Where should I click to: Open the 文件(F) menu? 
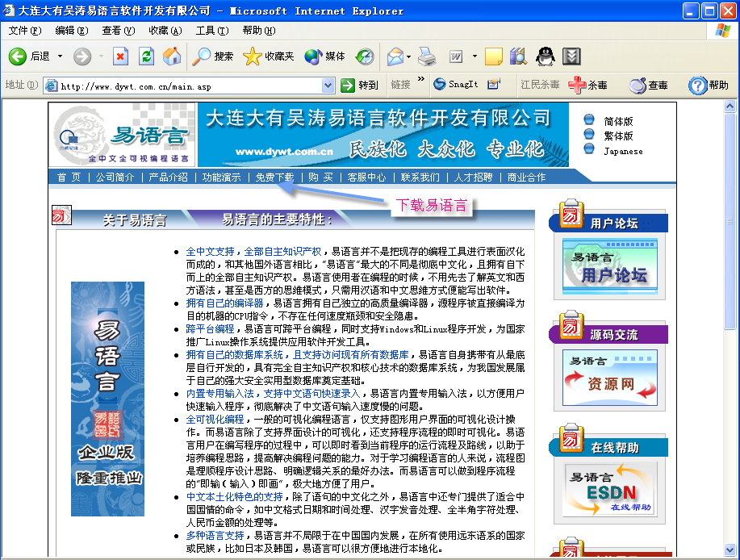coord(25,31)
